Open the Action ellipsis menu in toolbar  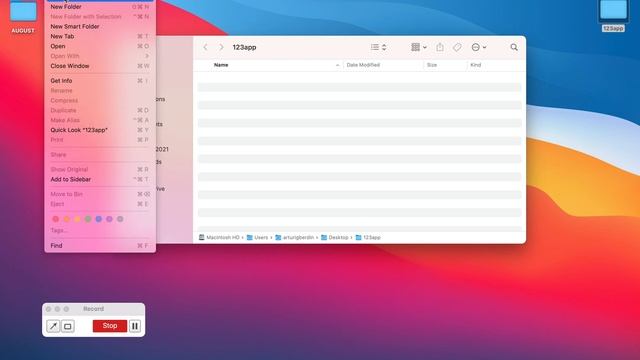[x=479, y=47]
